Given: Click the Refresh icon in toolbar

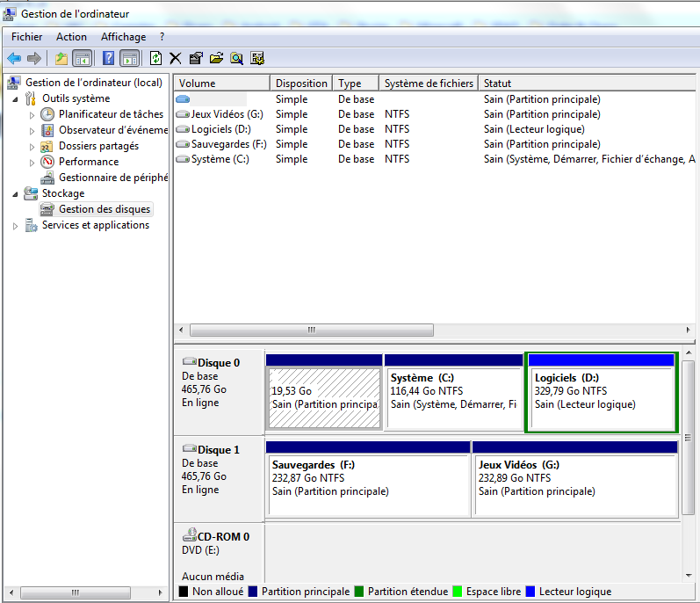Looking at the screenshot, I should [x=155, y=59].
